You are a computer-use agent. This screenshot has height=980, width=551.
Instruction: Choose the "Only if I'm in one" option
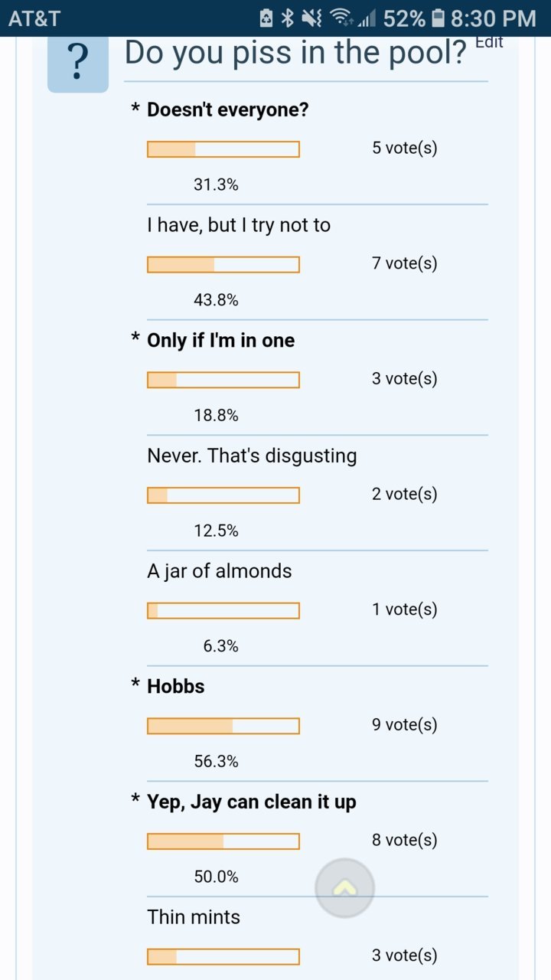click(220, 341)
